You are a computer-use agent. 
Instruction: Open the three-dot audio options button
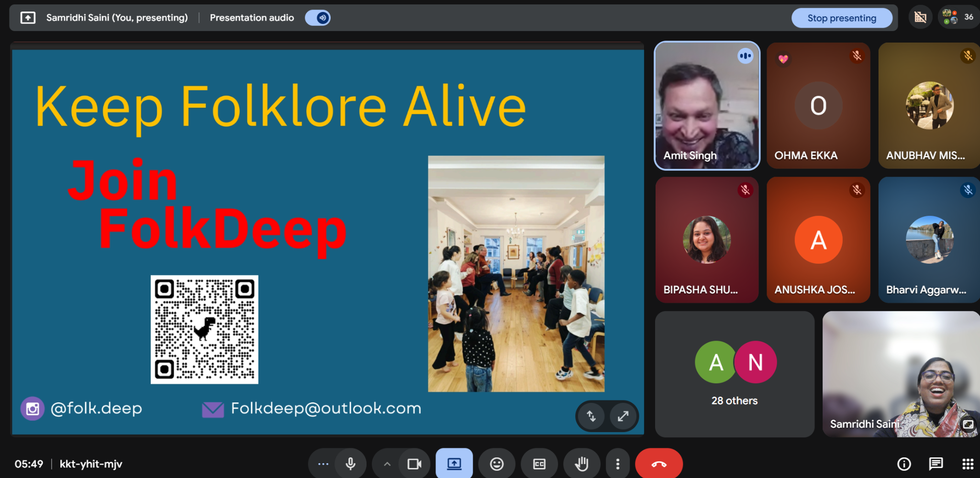323,464
